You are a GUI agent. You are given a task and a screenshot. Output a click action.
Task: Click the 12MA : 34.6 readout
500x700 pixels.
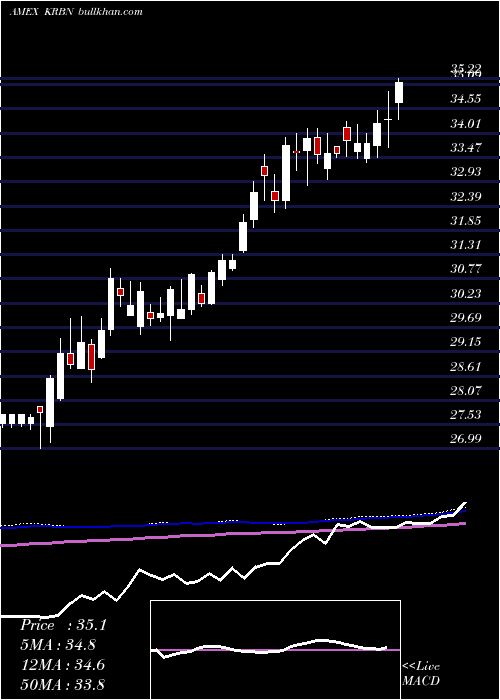[62, 665]
